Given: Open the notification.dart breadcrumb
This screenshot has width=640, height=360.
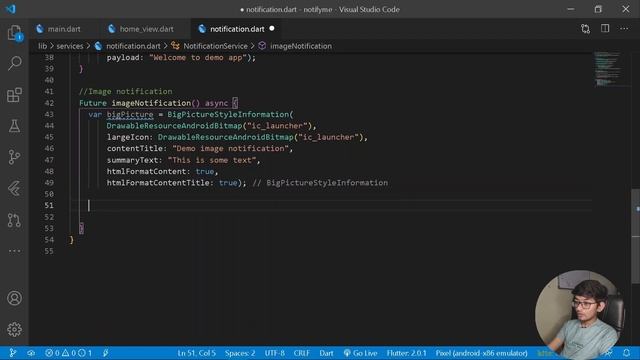Looking at the screenshot, I should [x=133, y=46].
